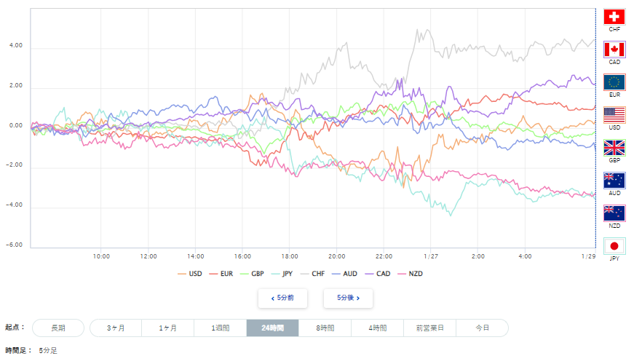Toggle the EUR series in the legend
634x364 pixels.
click(221, 274)
